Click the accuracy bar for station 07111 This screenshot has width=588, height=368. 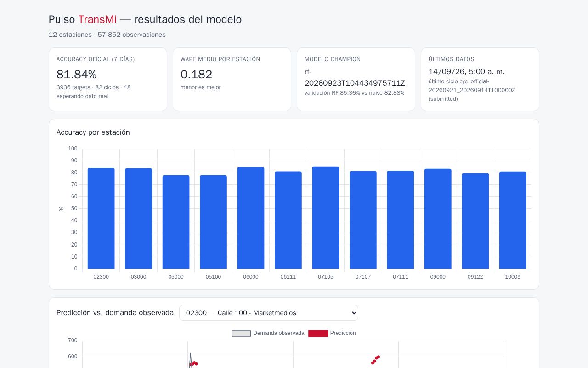[401, 220]
